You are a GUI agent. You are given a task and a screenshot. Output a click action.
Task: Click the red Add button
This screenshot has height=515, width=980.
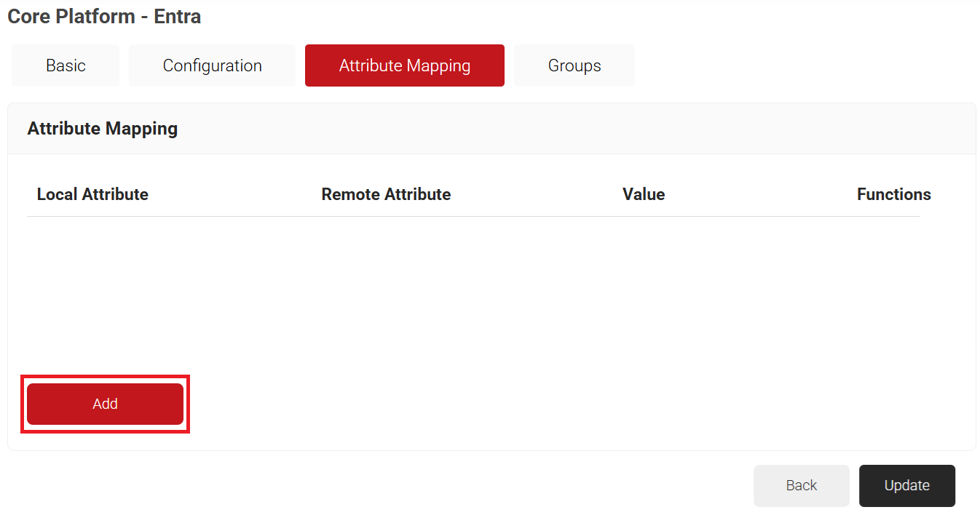105,404
